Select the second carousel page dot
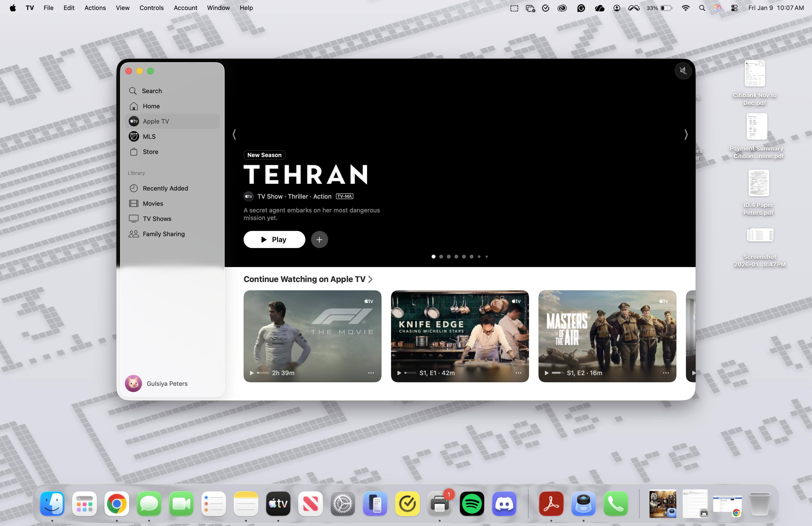 point(441,257)
